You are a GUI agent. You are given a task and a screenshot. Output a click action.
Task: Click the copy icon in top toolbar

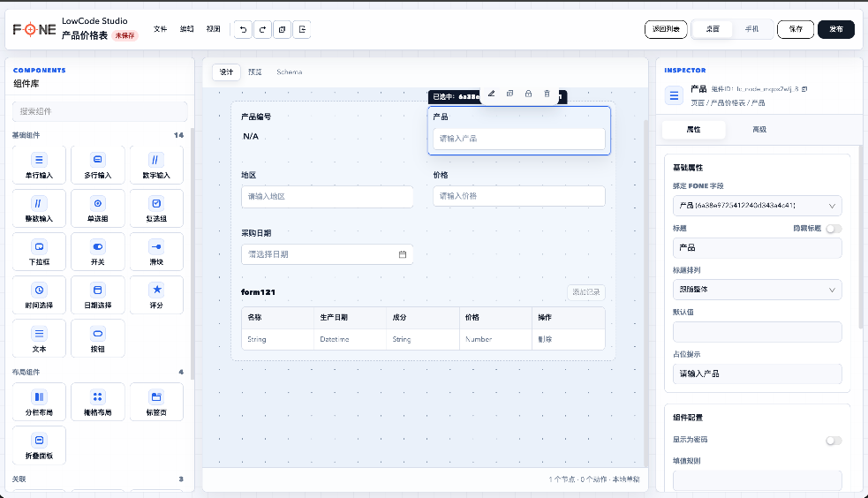(283, 29)
